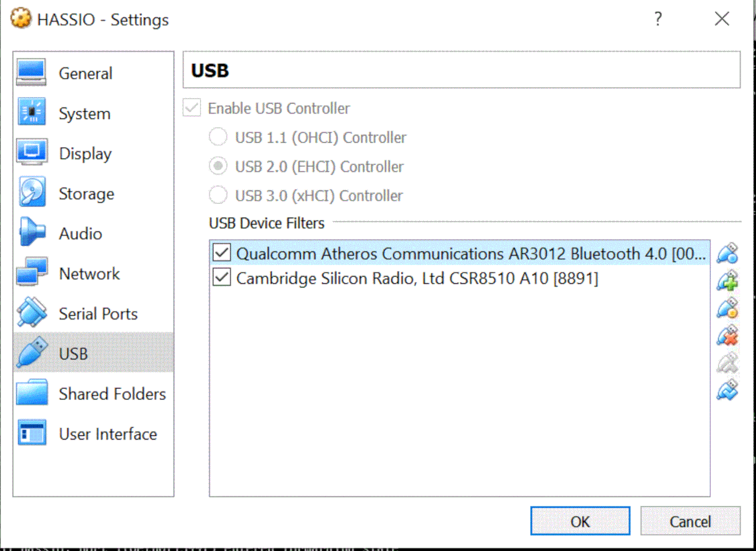Add a new empty USB filter
This screenshot has height=551, width=756.
point(727,282)
